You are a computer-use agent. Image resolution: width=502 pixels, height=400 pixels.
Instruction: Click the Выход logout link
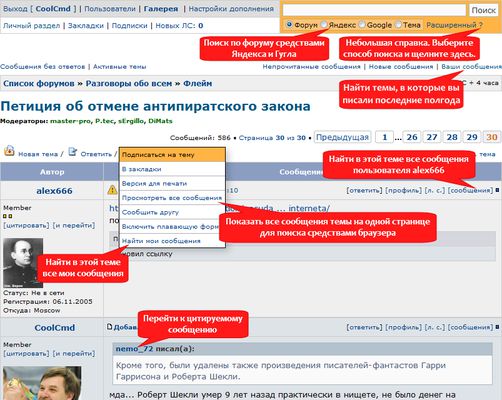(15, 9)
